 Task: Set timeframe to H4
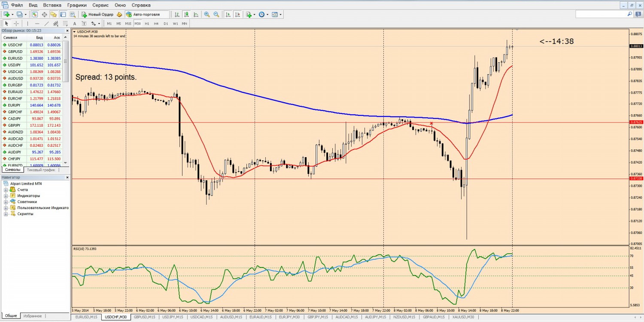(x=156, y=24)
